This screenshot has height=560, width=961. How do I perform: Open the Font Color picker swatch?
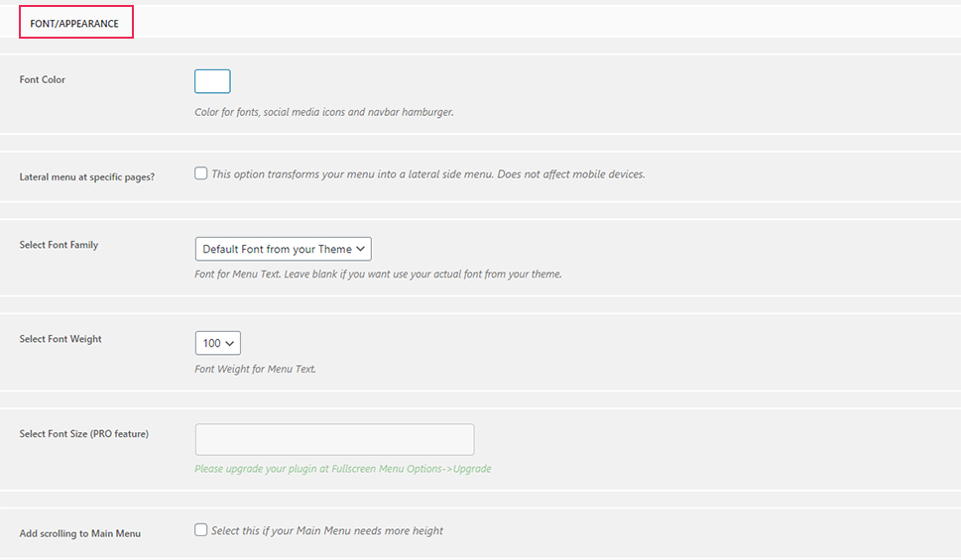[x=212, y=81]
